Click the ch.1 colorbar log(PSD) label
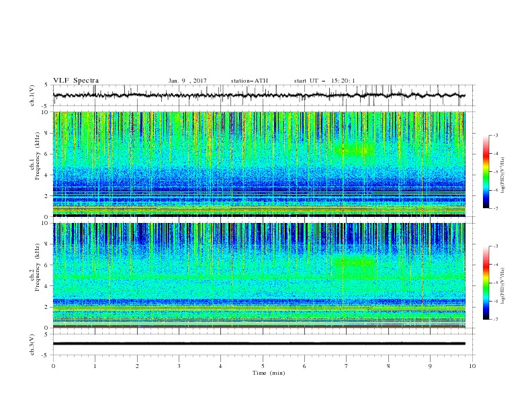 click(503, 175)
